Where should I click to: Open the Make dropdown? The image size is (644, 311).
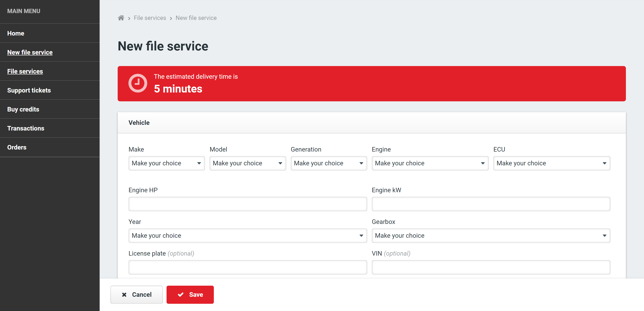pos(167,163)
